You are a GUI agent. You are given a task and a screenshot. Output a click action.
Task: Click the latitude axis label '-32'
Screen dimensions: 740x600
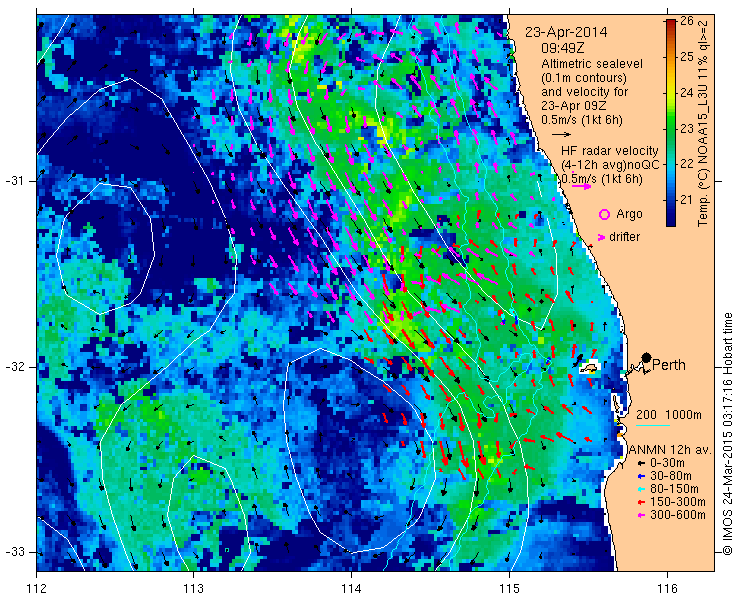(x=14, y=367)
